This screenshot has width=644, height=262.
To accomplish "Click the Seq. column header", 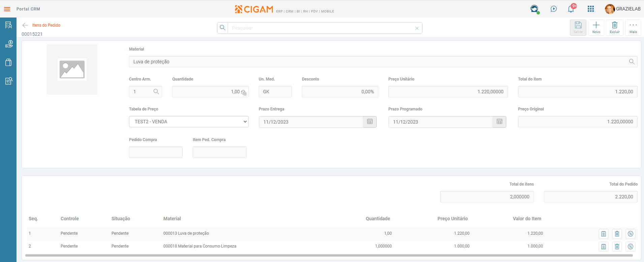I will [33, 219].
